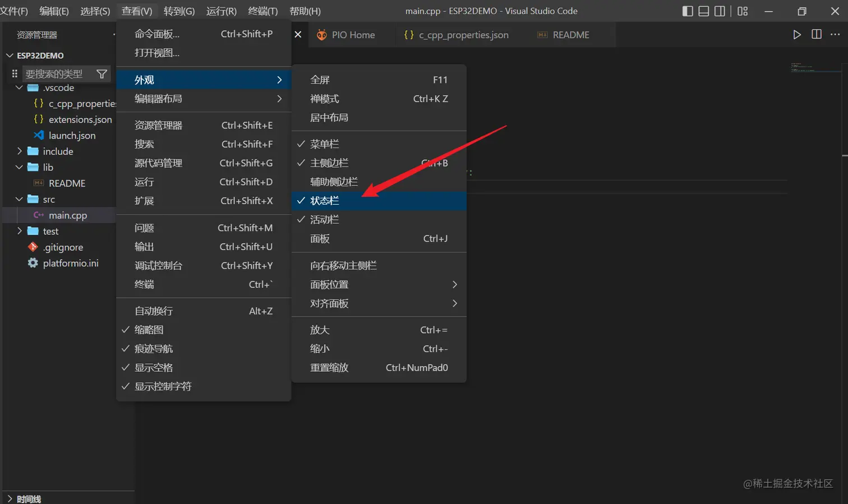
Task: Click the PIO Home tab icon
Action: click(322, 35)
